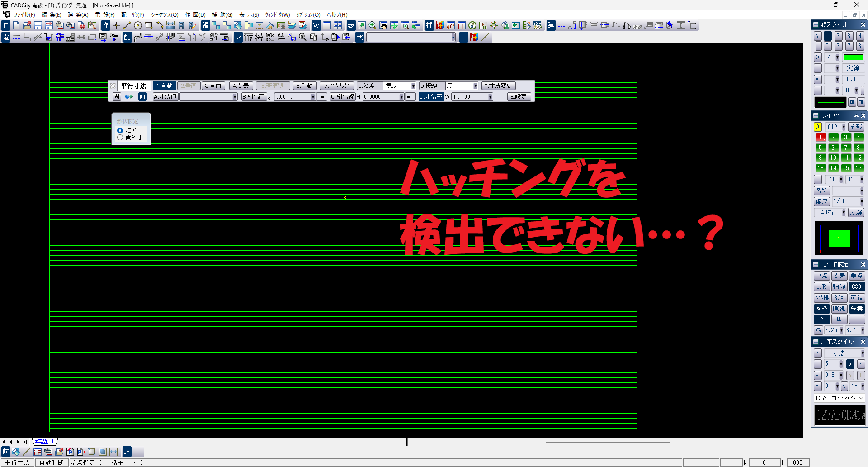Select the 両外寸 radio option

click(120, 138)
